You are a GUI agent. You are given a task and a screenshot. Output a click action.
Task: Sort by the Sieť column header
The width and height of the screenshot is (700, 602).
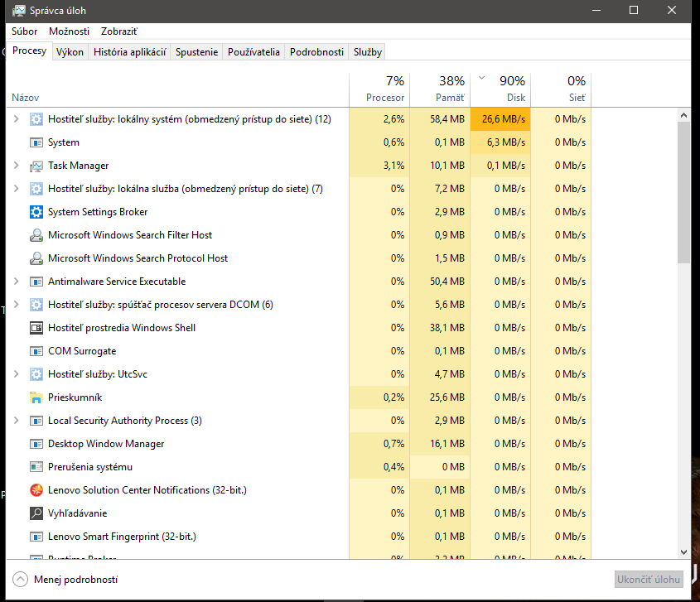click(561, 90)
